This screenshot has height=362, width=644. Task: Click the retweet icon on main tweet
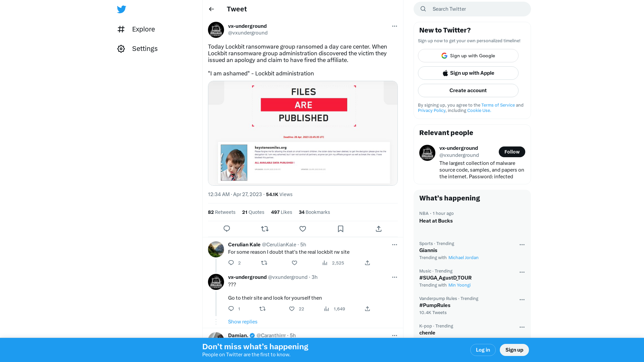265,229
